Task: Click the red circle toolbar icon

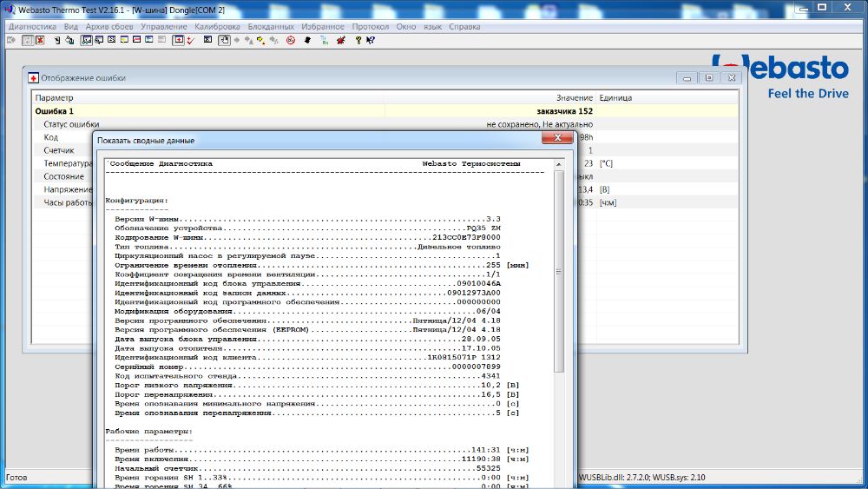Action: click(x=291, y=40)
